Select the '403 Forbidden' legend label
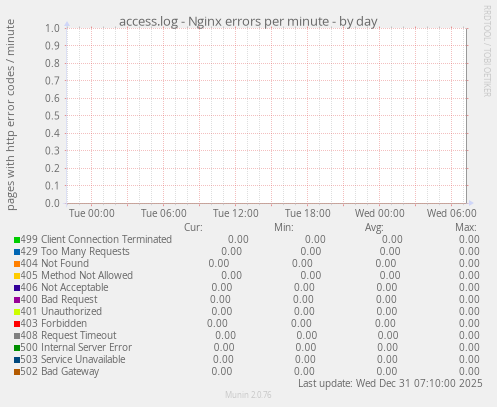497x407 pixels. click(54, 323)
